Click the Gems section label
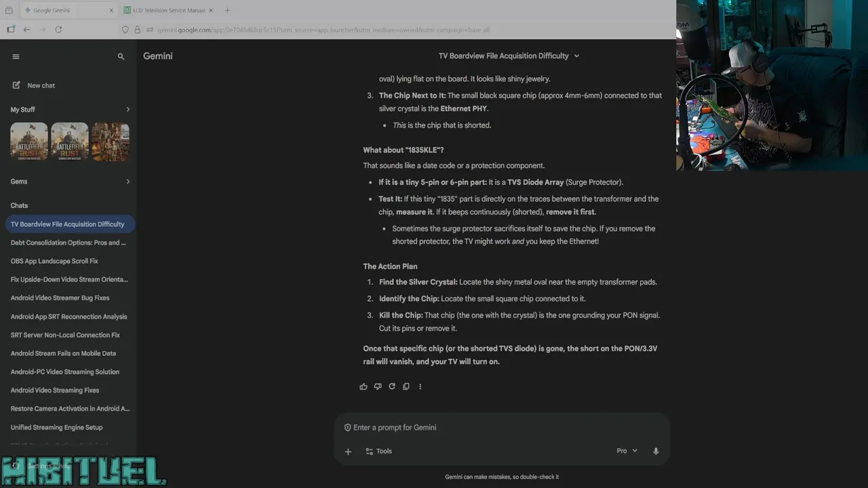This screenshot has width=868, height=488. click(19, 182)
